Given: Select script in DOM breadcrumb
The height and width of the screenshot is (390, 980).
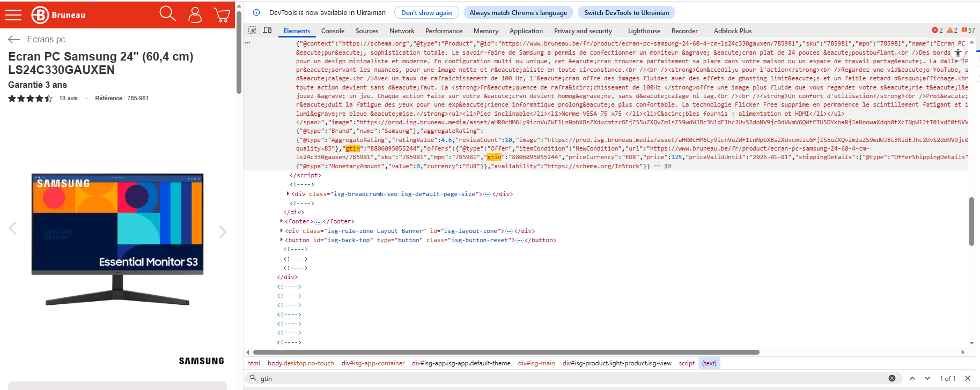Looking at the screenshot, I should pos(687,363).
